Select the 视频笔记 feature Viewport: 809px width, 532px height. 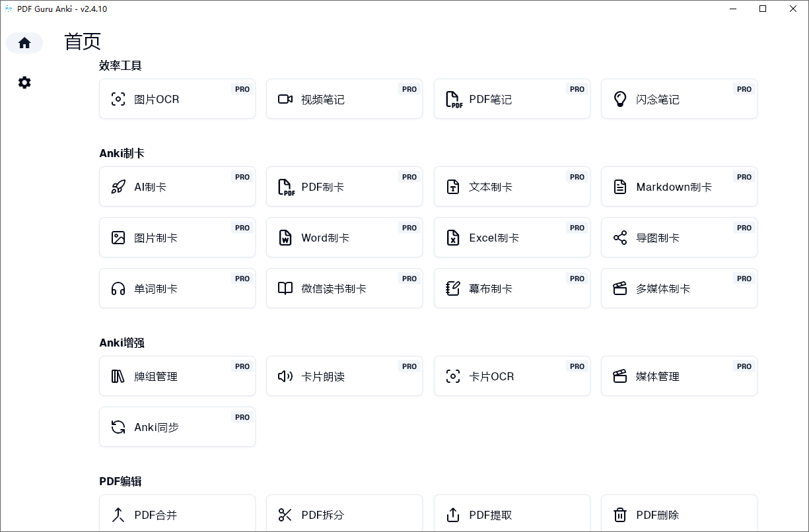(x=344, y=99)
